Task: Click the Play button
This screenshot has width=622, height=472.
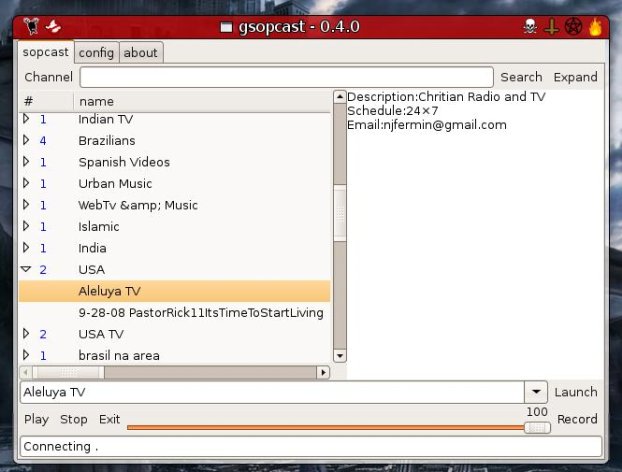Action: (36, 419)
